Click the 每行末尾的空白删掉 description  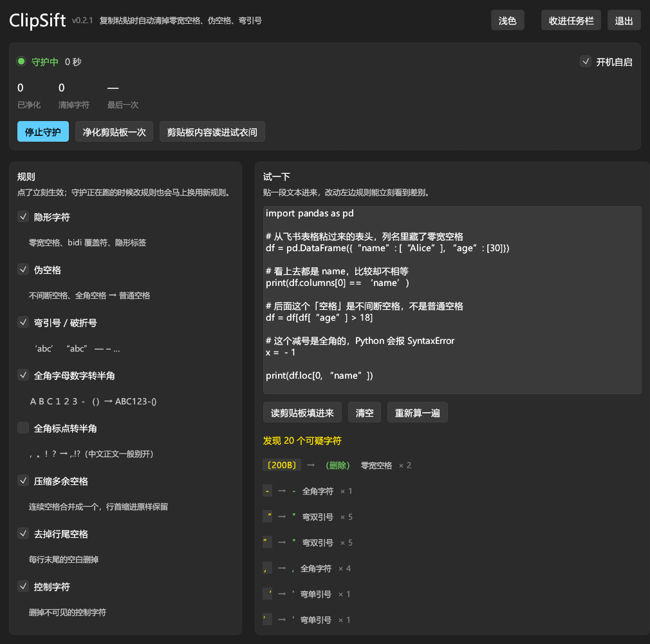click(64, 560)
